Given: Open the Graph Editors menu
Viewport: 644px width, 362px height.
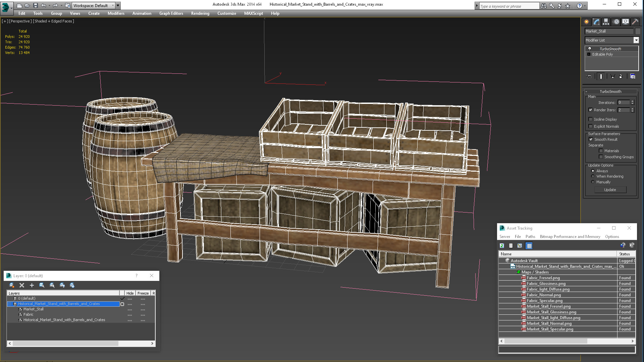Looking at the screenshot, I should [171, 13].
